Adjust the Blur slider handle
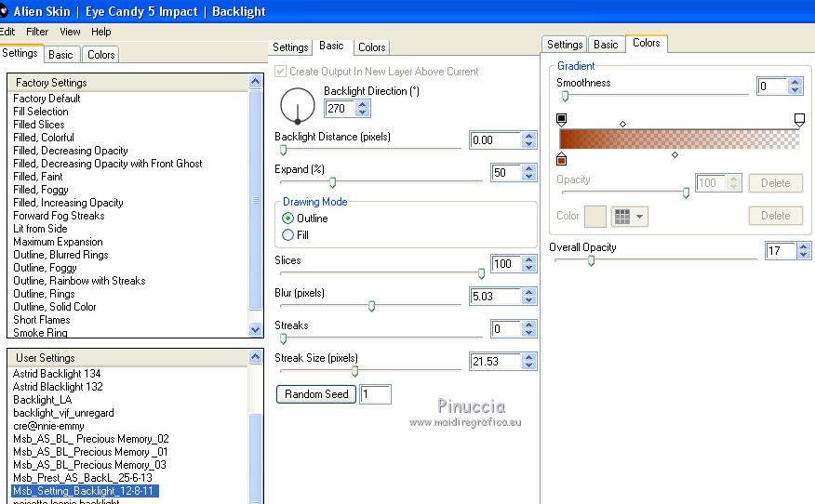 pos(371,306)
